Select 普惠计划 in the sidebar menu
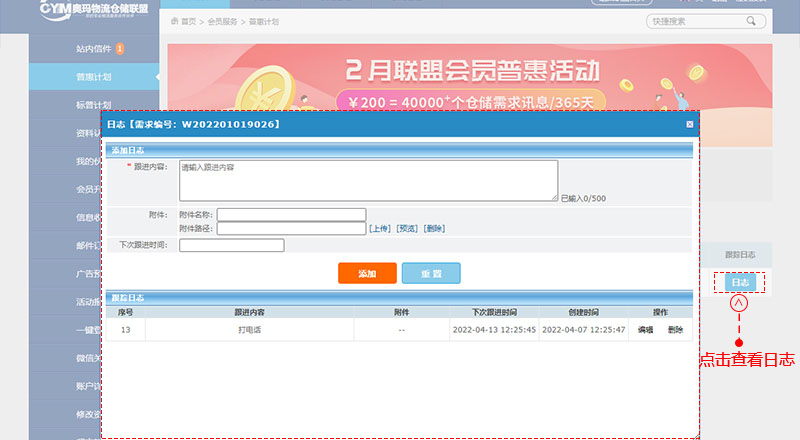Viewport: 800px width, 440px height. pos(93,76)
